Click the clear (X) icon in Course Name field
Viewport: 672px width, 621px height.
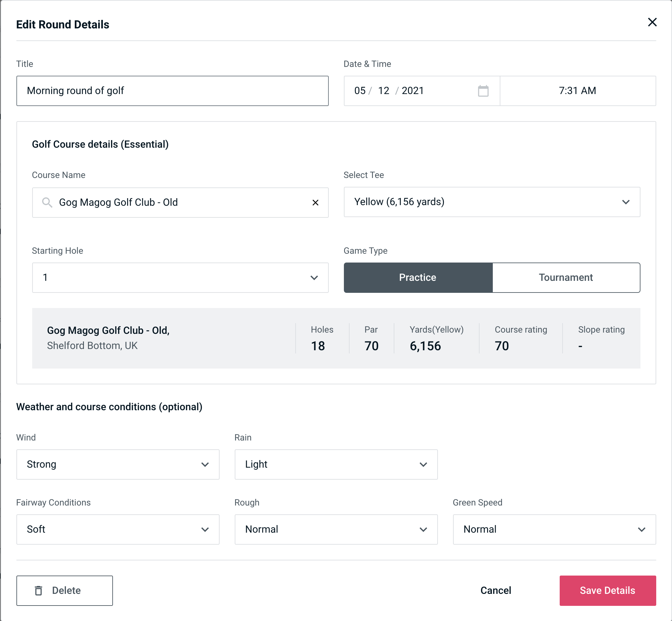point(317,202)
